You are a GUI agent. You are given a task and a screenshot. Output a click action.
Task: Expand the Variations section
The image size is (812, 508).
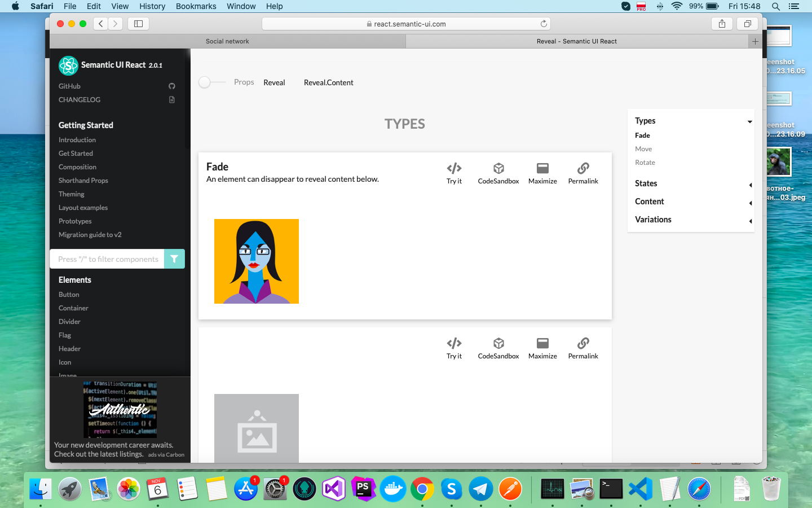click(750, 221)
